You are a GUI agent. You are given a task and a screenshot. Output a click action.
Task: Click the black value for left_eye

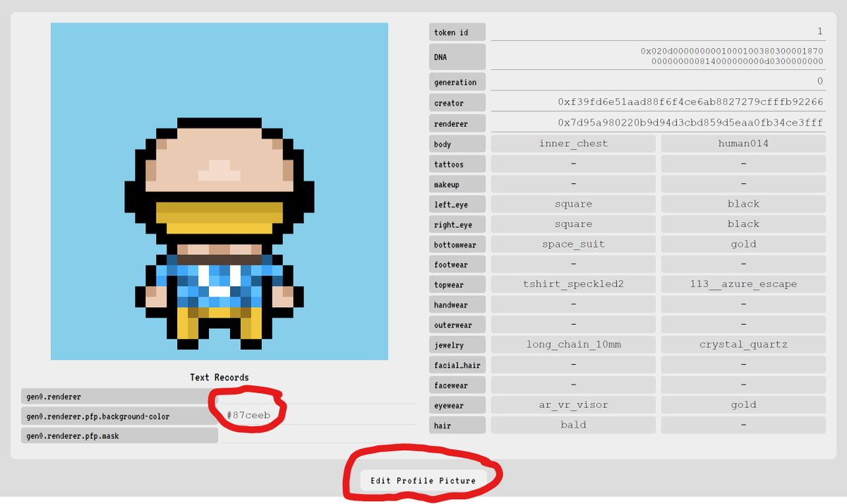(x=743, y=204)
